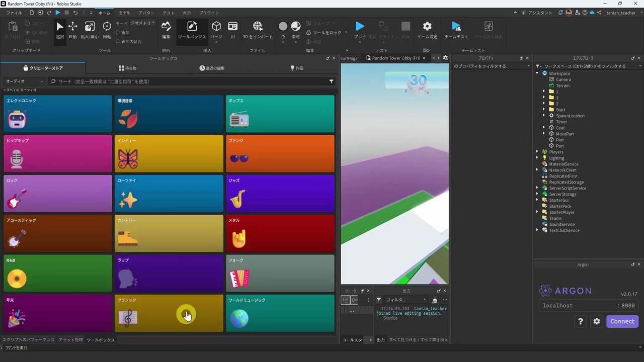Viewport: 644px width, 362px height.
Task: Open the Assistant (アシスタント) panel
Action: pos(537,13)
